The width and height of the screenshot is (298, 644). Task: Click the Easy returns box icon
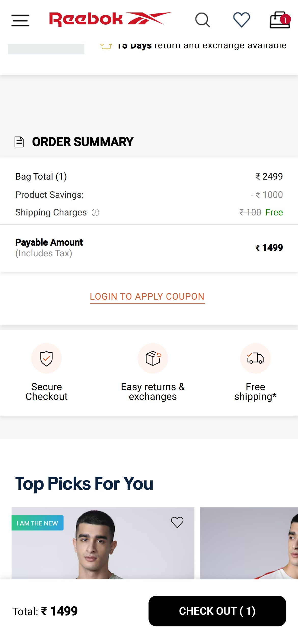153,358
